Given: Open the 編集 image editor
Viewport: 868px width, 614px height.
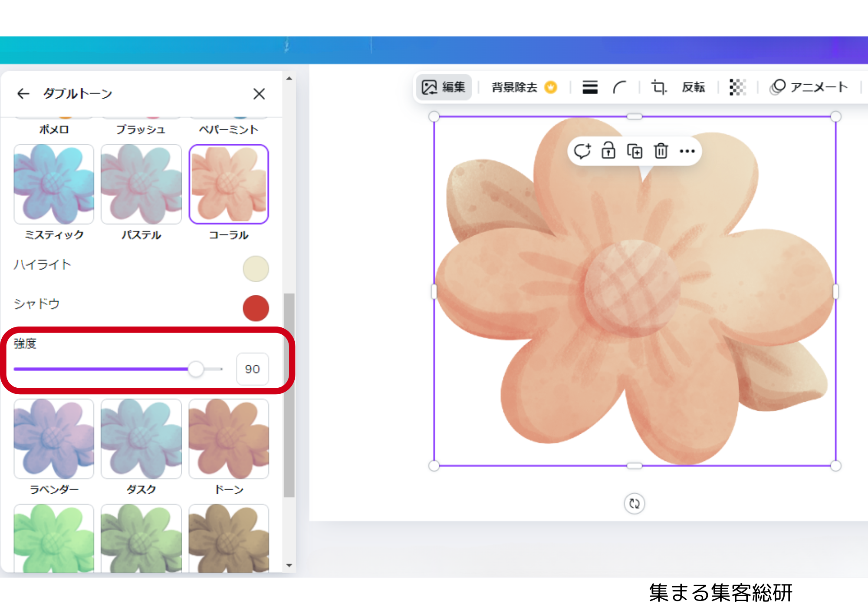Looking at the screenshot, I should tap(444, 87).
